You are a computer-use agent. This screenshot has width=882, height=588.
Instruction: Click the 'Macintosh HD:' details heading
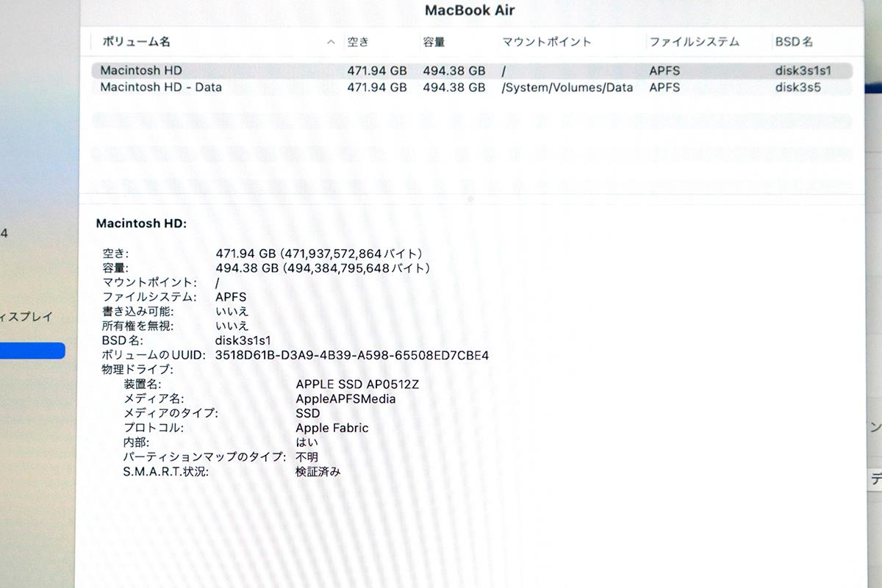141,223
